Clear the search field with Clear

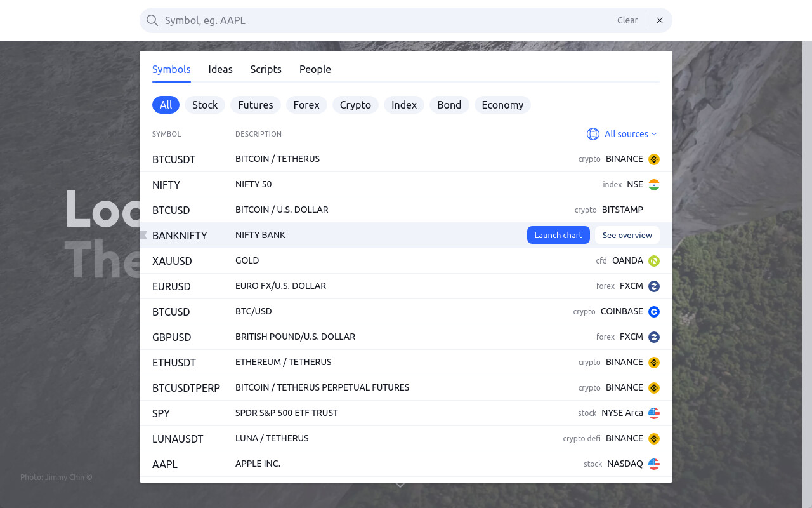point(627,20)
